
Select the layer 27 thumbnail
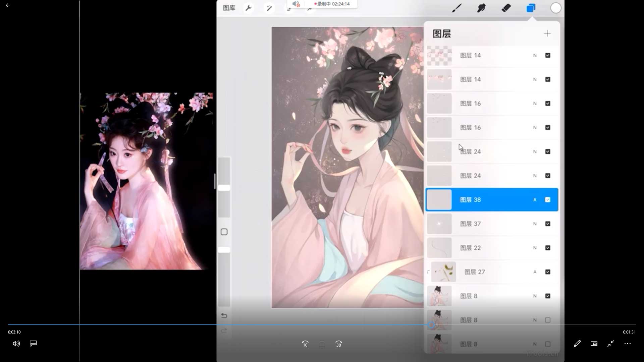tap(443, 272)
